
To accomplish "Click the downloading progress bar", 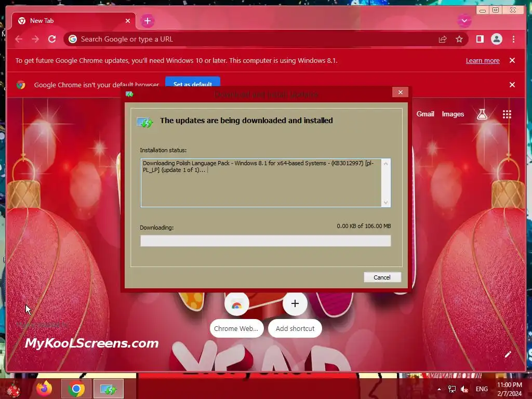I will 265,241.
